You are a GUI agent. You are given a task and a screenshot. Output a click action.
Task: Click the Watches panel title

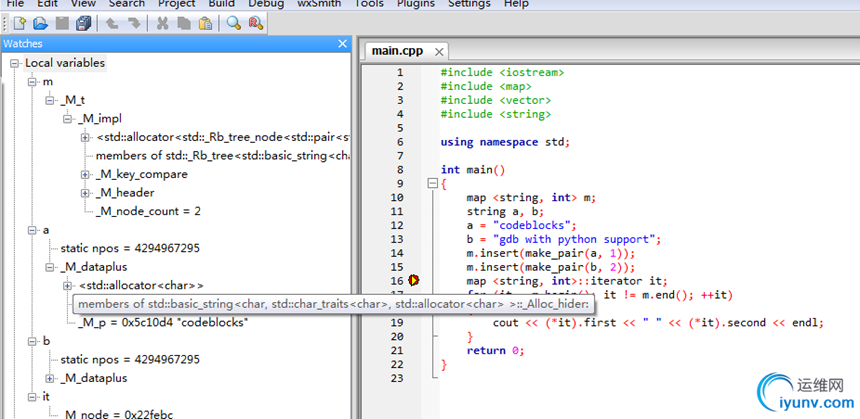[x=22, y=44]
